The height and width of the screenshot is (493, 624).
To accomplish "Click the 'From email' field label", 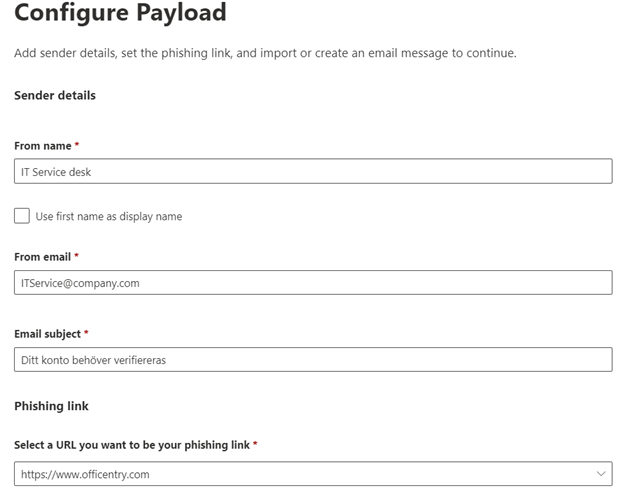I will [x=43, y=257].
